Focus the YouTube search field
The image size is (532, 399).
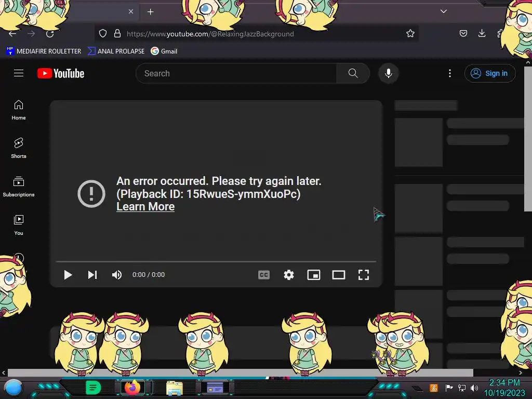coord(236,73)
